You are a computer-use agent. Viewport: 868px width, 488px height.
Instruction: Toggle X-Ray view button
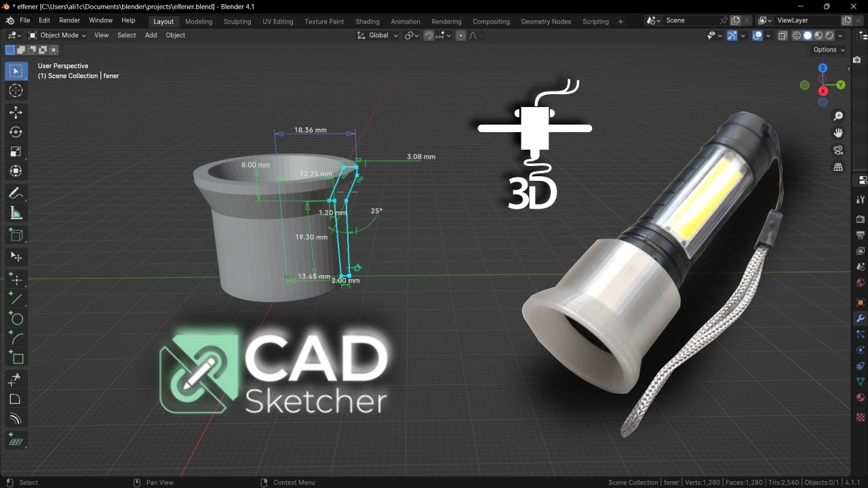point(783,35)
